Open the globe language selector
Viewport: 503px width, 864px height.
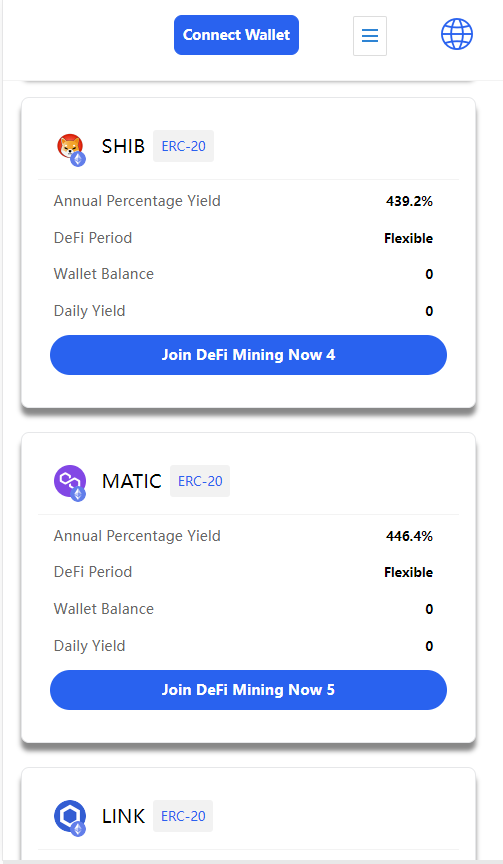click(x=457, y=34)
